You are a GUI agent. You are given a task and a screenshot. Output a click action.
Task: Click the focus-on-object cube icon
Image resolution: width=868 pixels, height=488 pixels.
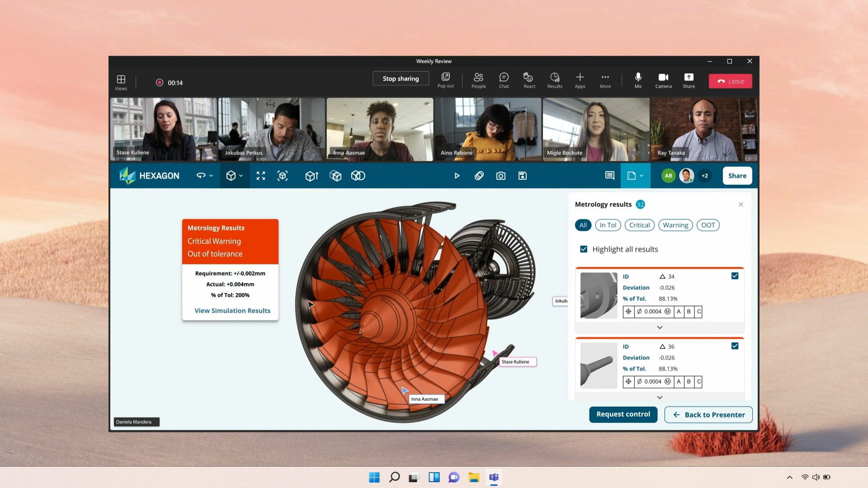pyautogui.click(x=283, y=176)
